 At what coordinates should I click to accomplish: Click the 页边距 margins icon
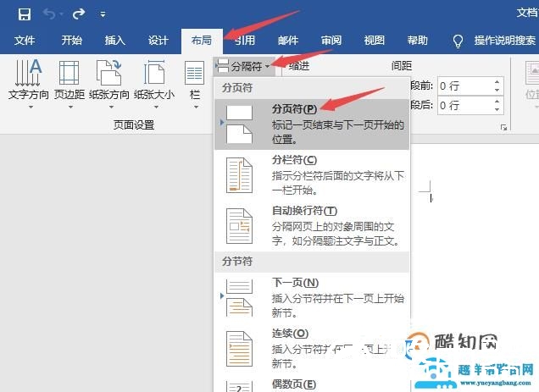point(69,73)
